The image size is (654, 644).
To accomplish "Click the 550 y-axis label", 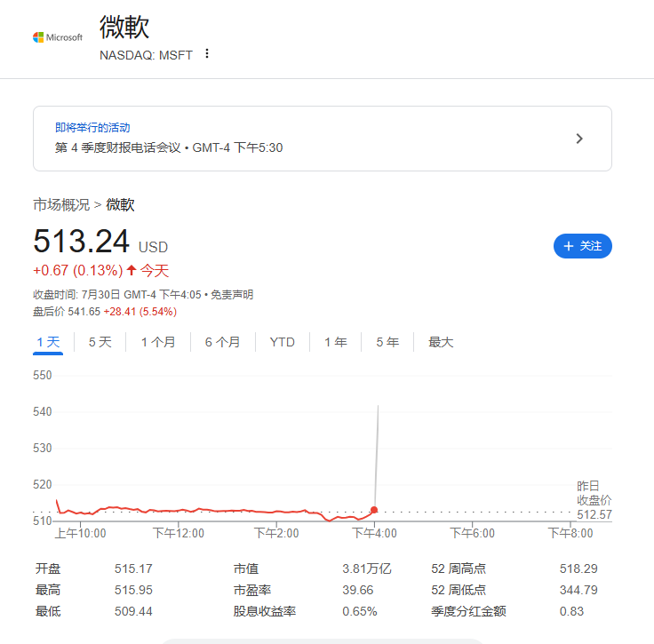I will [42, 375].
